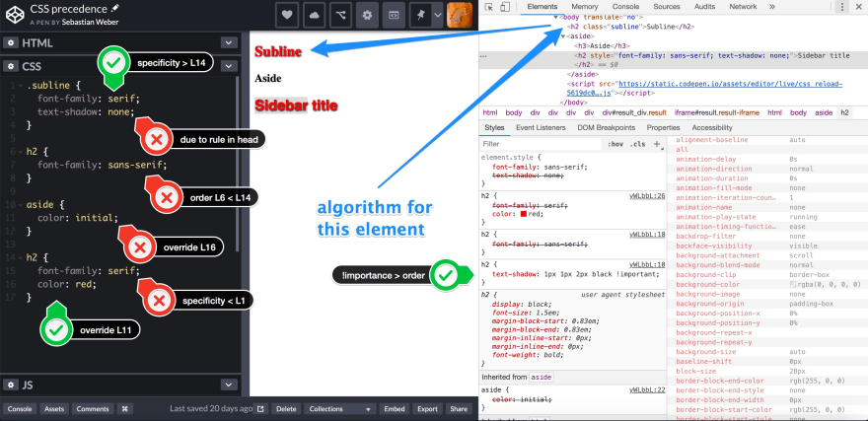Toggle device toolbar in DevTools

click(x=504, y=7)
